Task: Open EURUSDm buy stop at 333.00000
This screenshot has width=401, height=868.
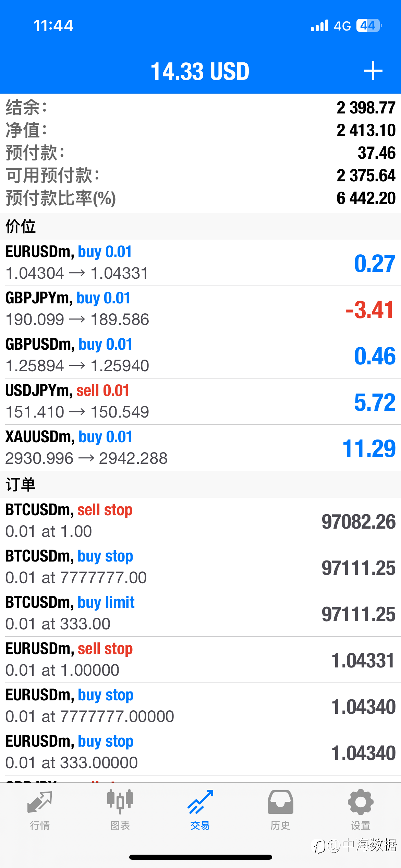Action: coord(200,752)
